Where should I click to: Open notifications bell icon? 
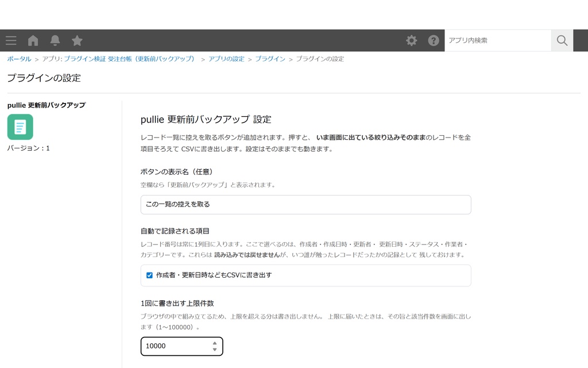tap(55, 41)
